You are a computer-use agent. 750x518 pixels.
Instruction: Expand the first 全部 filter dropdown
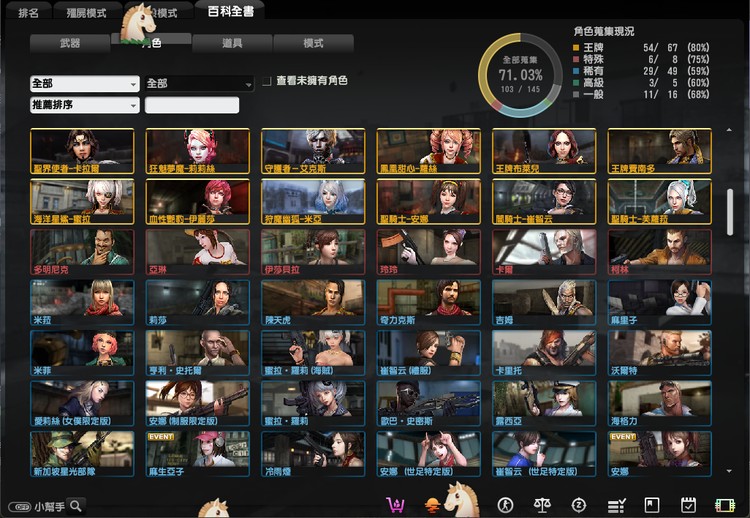tap(84, 83)
